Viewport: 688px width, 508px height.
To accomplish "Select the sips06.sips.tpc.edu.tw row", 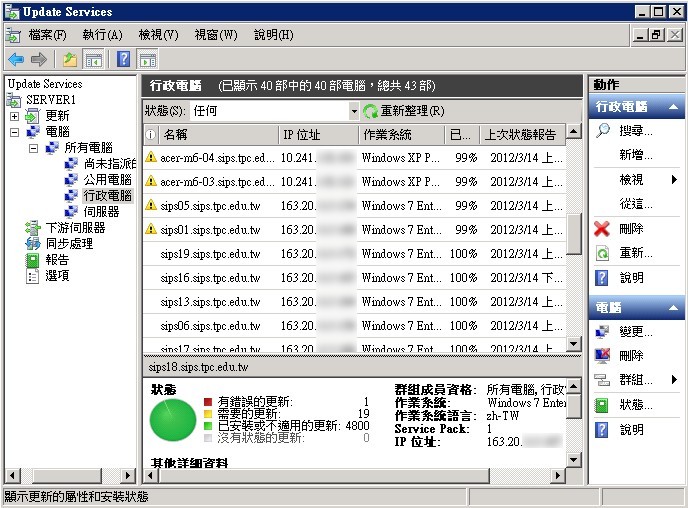I will click(354, 326).
